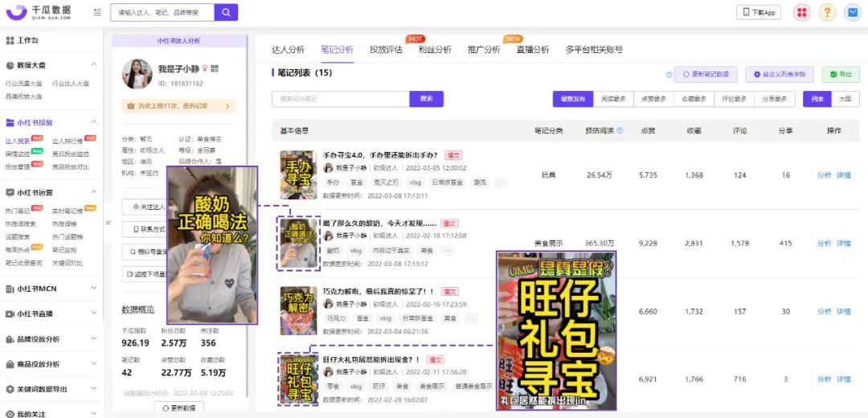Collapse the 小红书投放 sidebar section

pyautogui.click(x=93, y=122)
